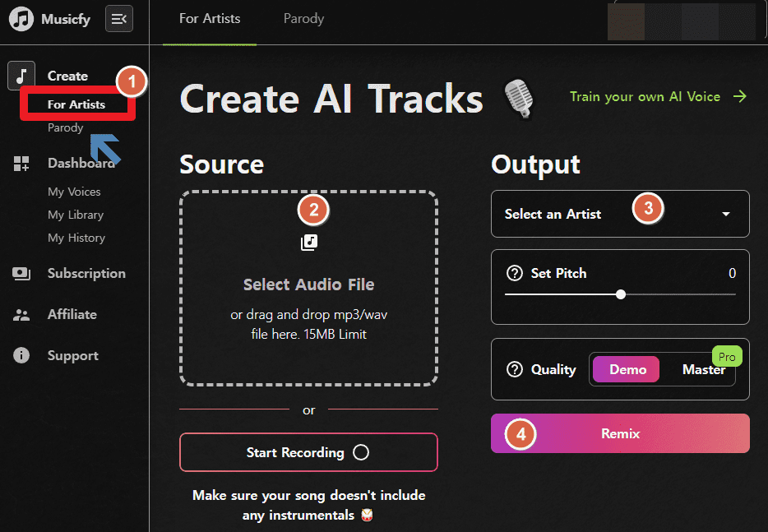Switch to the Parody tab

point(303,19)
